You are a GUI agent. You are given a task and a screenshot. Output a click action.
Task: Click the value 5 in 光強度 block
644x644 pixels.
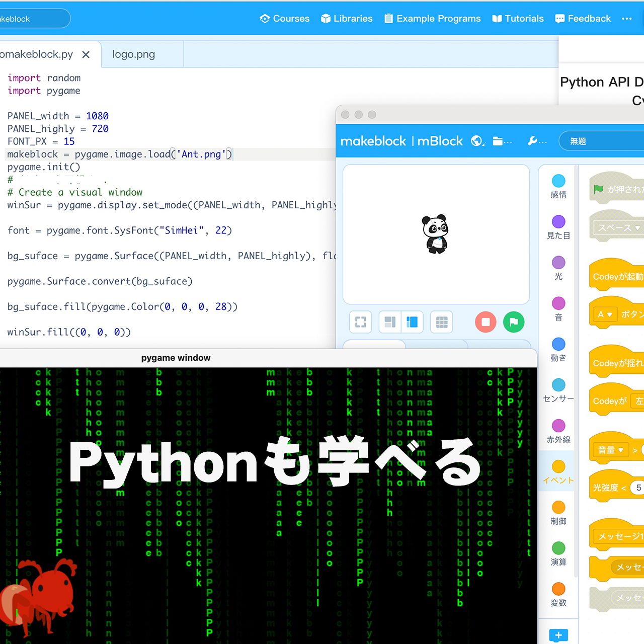click(x=638, y=488)
